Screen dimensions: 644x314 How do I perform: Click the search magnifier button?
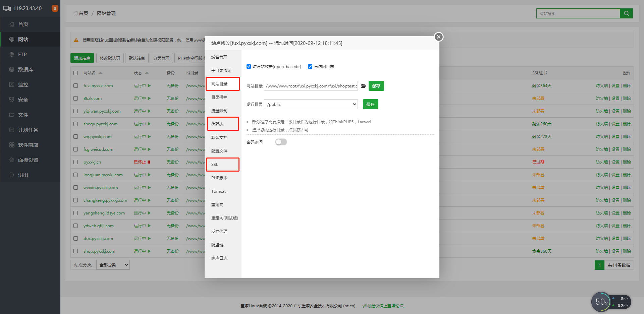click(x=626, y=13)
